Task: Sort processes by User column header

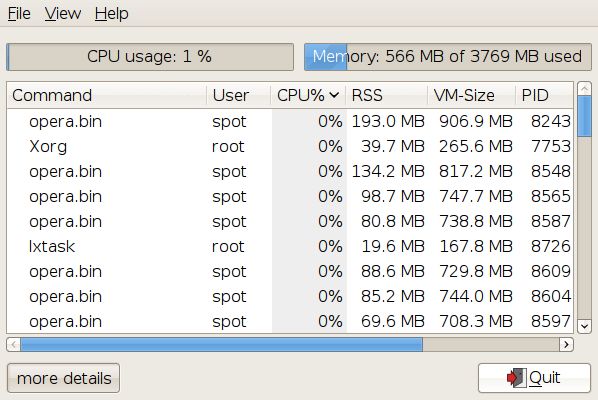Action: coord(239,95)
